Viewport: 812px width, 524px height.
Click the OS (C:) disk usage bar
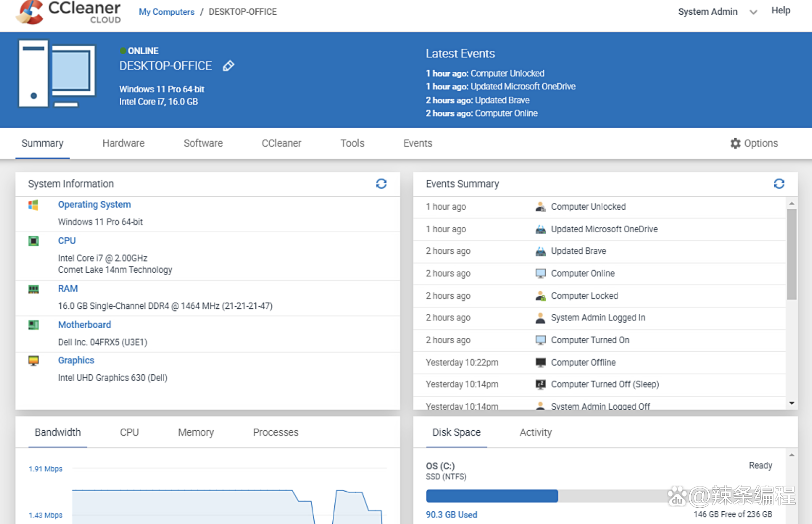tap(599, 496)
